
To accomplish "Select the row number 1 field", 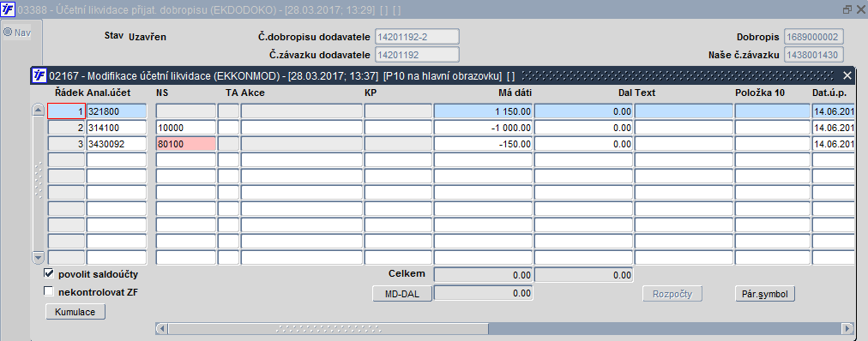I will point(66,111).
